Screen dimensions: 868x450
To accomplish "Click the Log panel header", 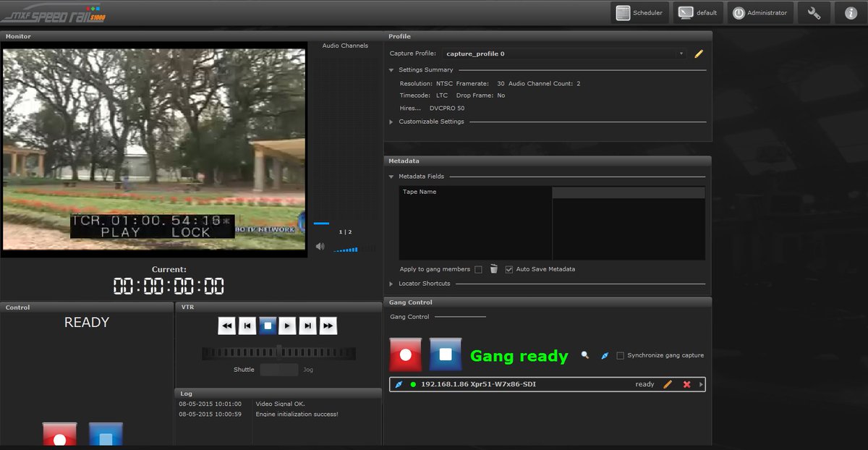I will click(278, 394).
